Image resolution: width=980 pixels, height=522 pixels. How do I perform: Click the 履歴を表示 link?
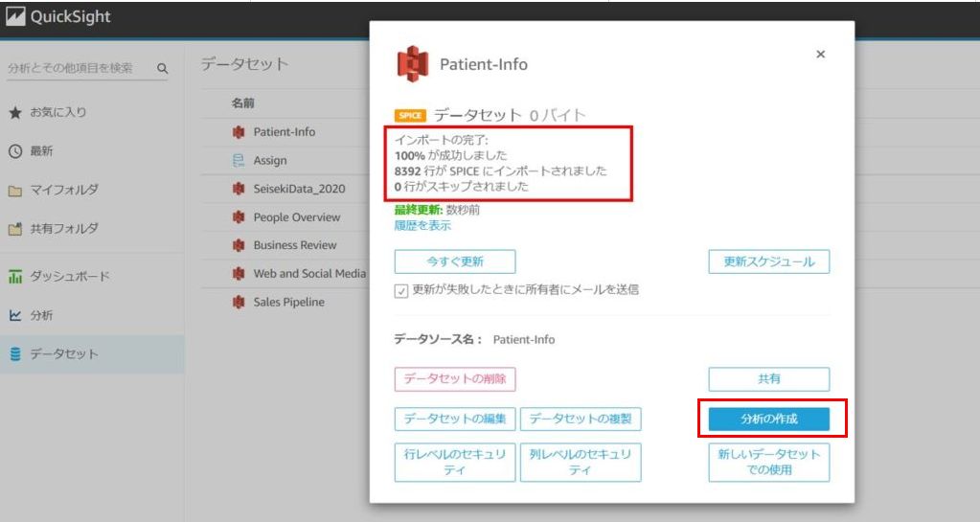(422, 226)
